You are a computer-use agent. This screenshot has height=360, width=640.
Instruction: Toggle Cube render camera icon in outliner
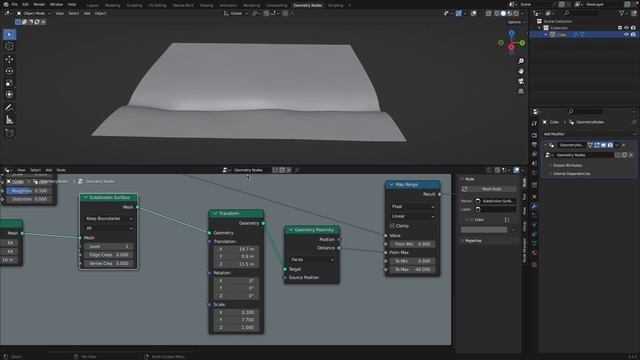[633, 35]
